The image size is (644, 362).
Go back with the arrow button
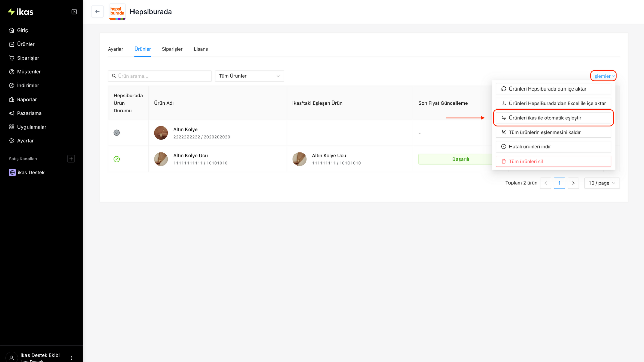(97, 12)
